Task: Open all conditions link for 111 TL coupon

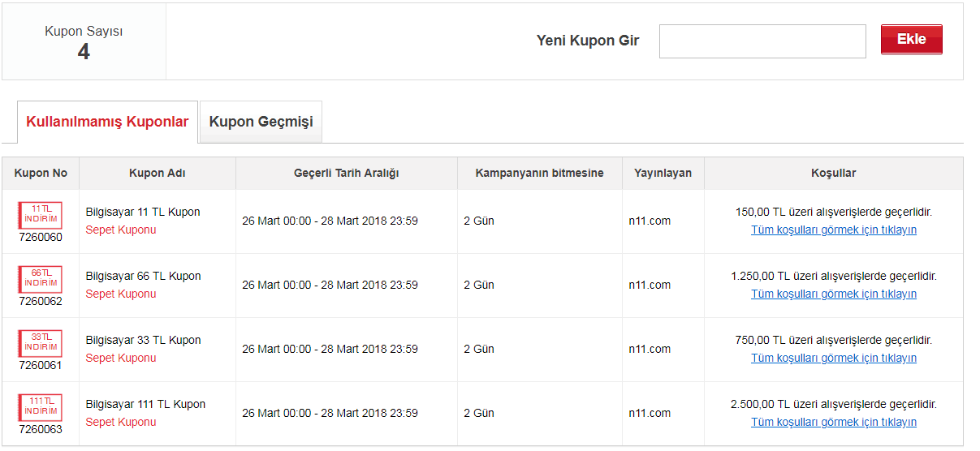Action: 833,422
